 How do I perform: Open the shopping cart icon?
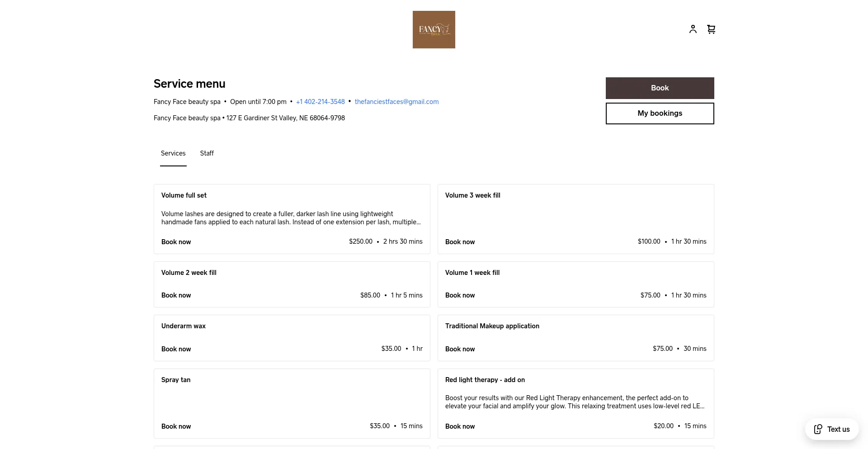tap(711, 29)
